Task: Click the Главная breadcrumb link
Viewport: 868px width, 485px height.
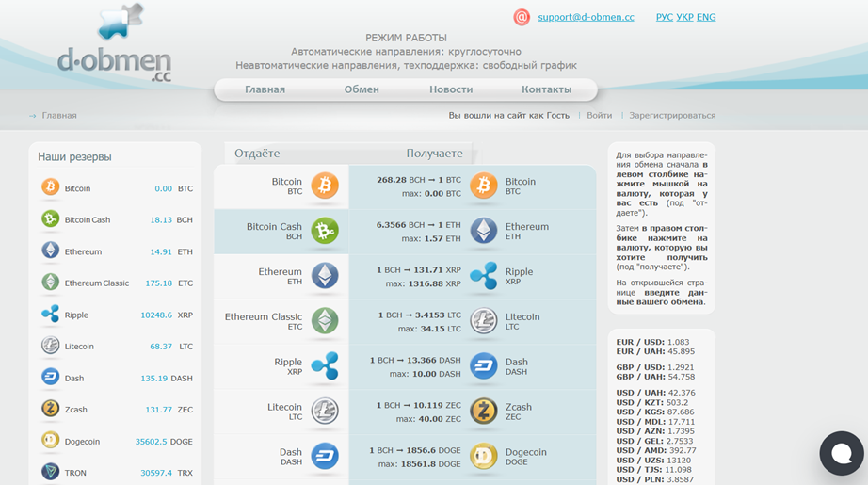Action: click(x=59, y=115)
